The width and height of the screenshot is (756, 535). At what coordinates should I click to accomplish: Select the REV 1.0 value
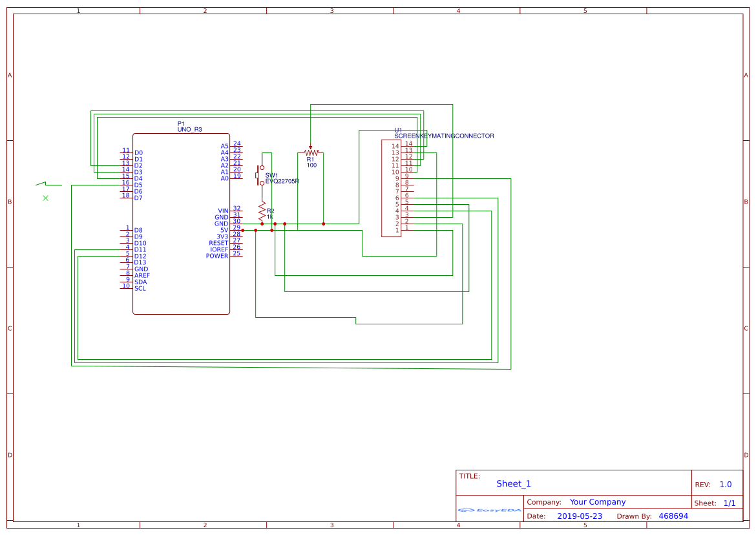pyautogui.click(x=726, y=485)
